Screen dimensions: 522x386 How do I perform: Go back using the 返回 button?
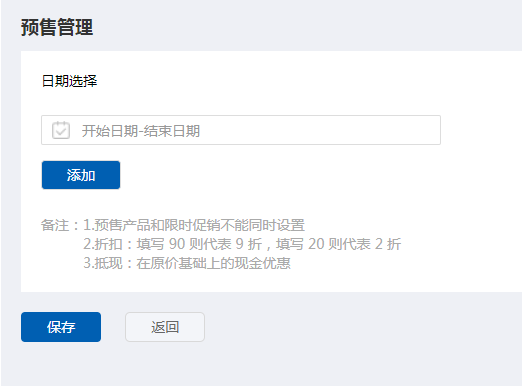point(165,327)
